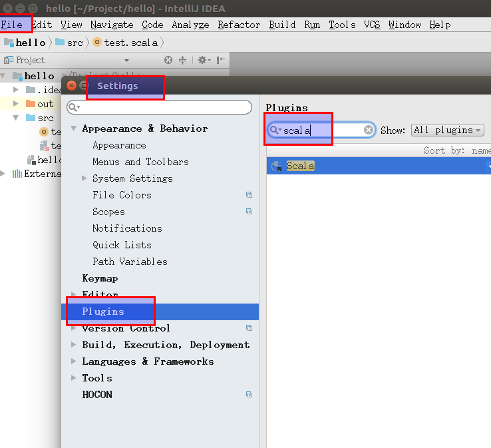Select Menus and Toolbars settings
This screenshot has height=448, width=491.
tap(140, 162)
